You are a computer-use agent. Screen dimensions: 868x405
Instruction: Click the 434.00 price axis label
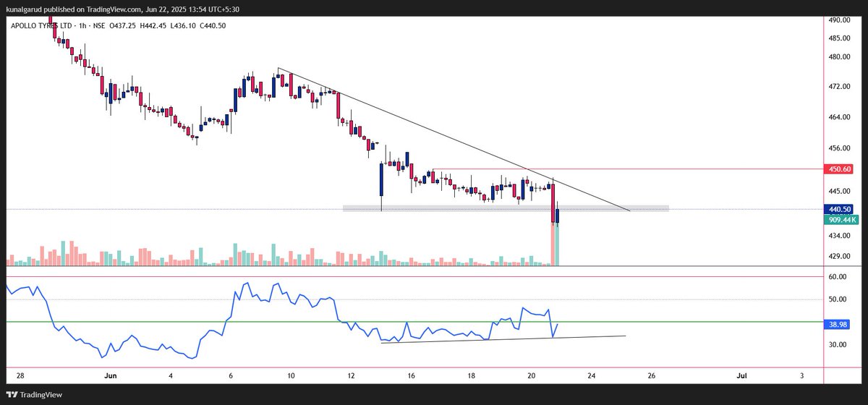click(839, 236)
